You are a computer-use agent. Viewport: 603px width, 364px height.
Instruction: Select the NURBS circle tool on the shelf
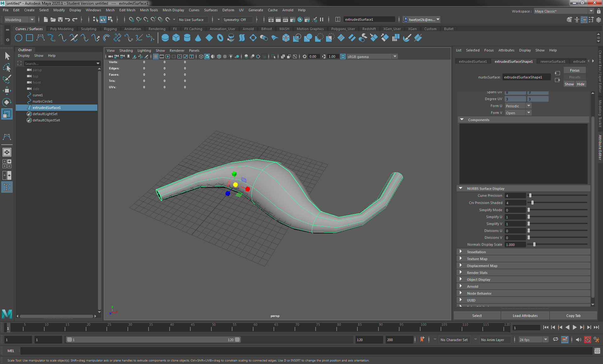pyautogui.click(x=19, y=38)
